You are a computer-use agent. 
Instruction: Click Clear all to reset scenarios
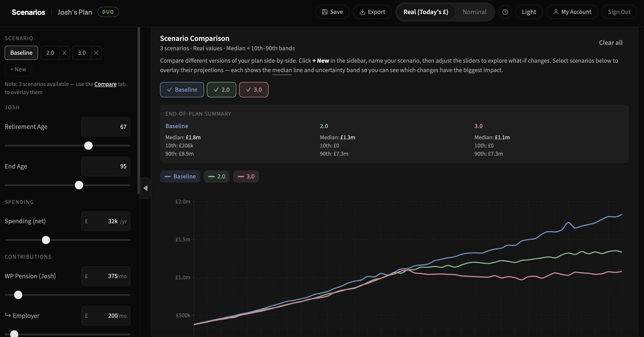pyautogui.click(x=611, y=43)
